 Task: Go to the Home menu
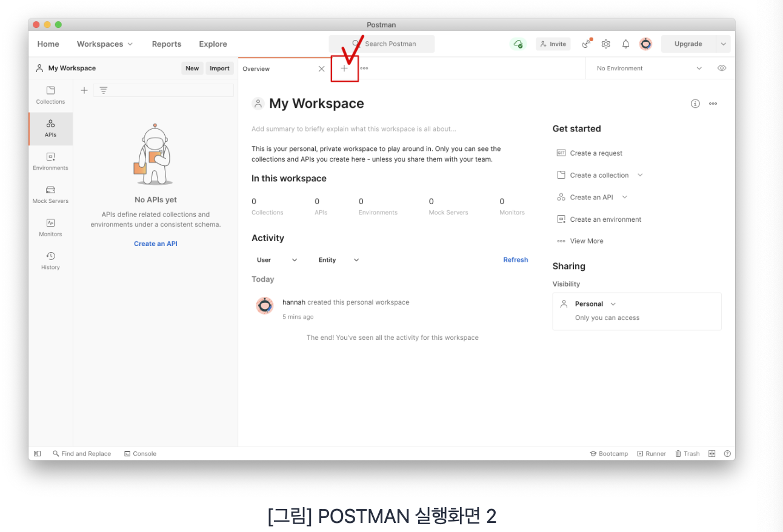pos(48,44)
